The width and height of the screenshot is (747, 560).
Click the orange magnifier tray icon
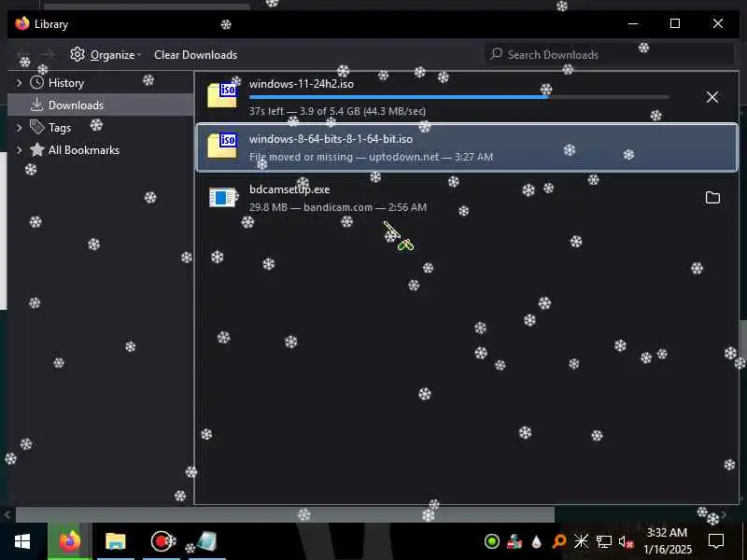[x=558, y=541]
